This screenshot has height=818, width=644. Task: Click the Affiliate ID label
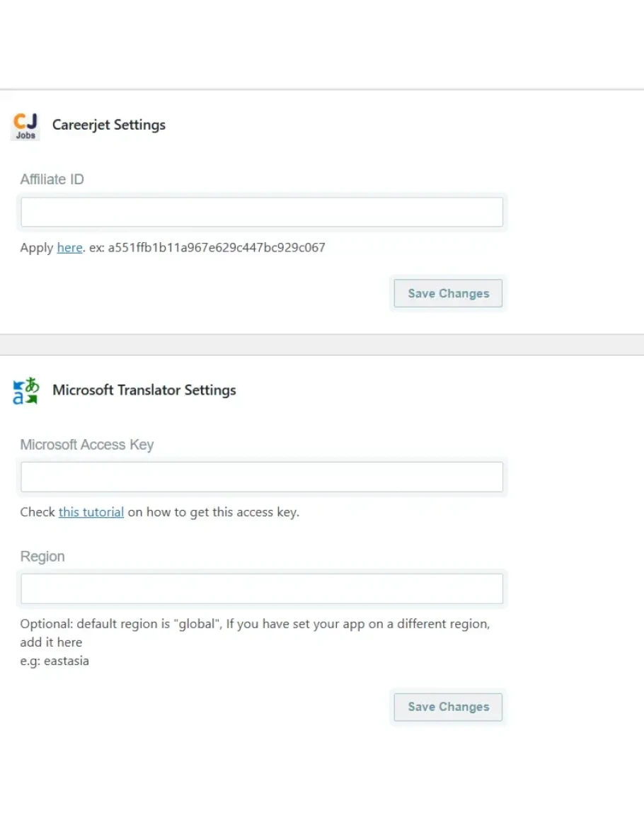pyautogui.click(x=52, y=180)
